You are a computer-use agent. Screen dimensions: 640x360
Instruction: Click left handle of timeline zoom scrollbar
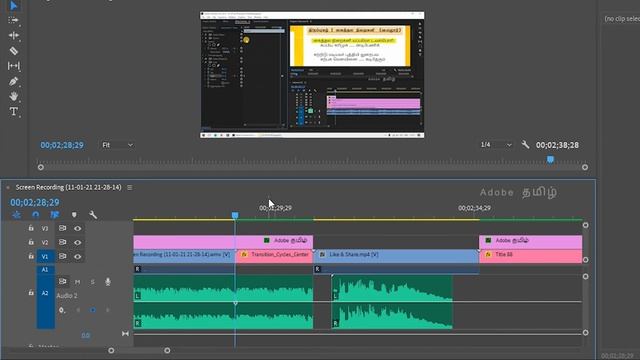point(111,350)
